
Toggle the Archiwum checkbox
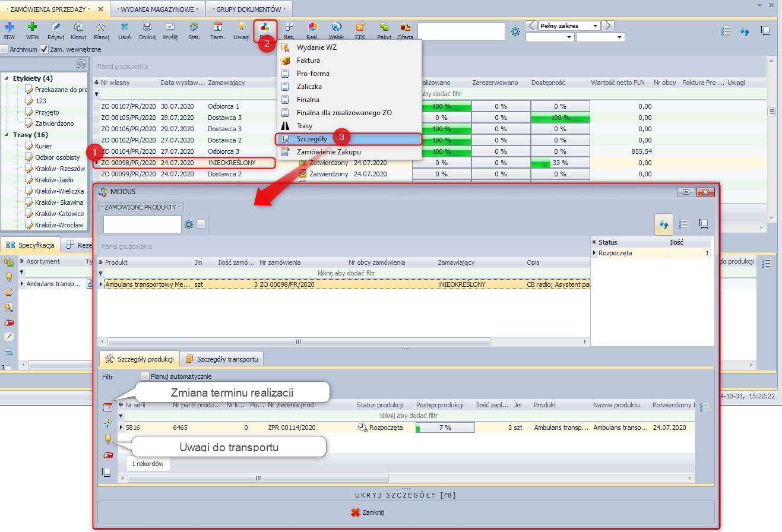point(5,49)
